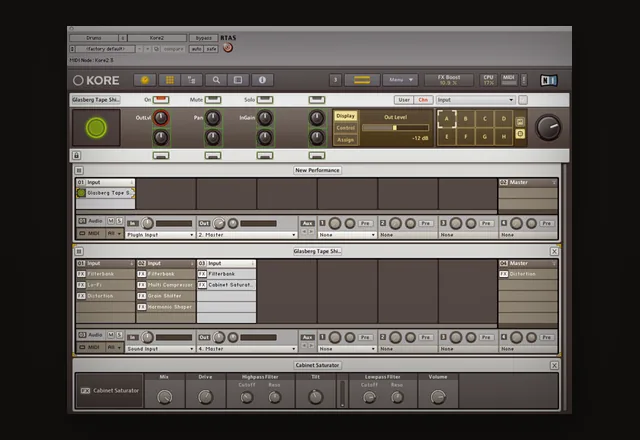Click the Native Instruments NI logo
The width and height of the screenshot is (640, 440).
(x=549, y=80)
